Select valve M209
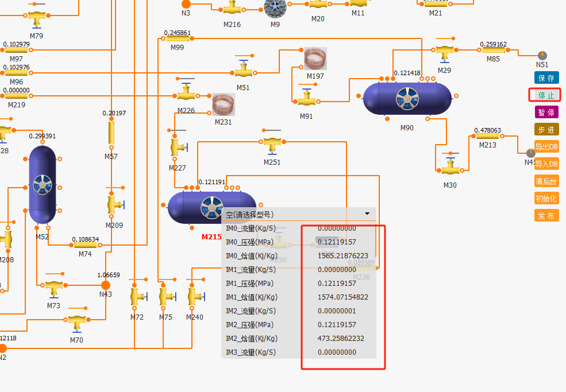The height and width of the screenshot is (392, 566). (x=115, y=205)
